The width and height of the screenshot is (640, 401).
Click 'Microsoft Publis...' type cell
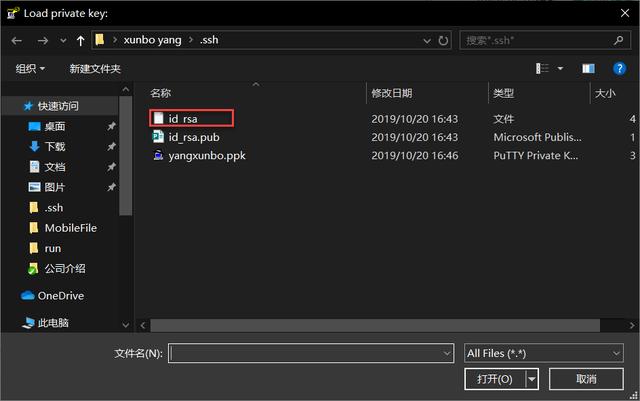(x=538, y=137)
